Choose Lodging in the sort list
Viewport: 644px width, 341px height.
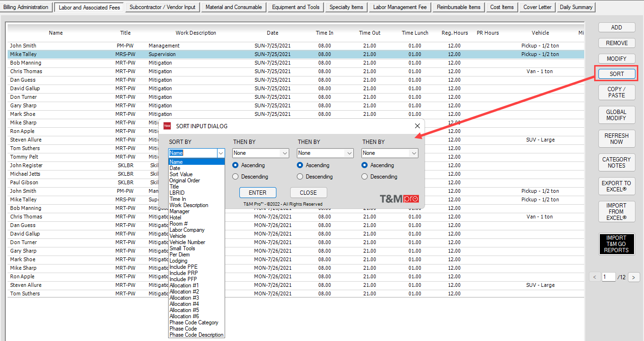(197, 261)
